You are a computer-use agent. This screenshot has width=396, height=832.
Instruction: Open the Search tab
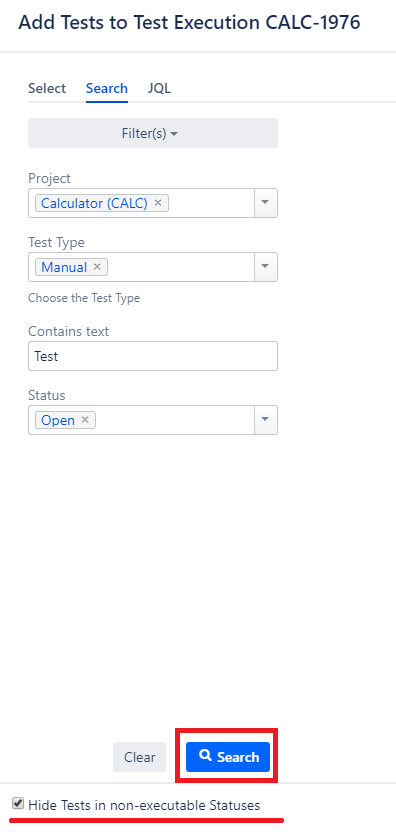click(x=107, y=88)
